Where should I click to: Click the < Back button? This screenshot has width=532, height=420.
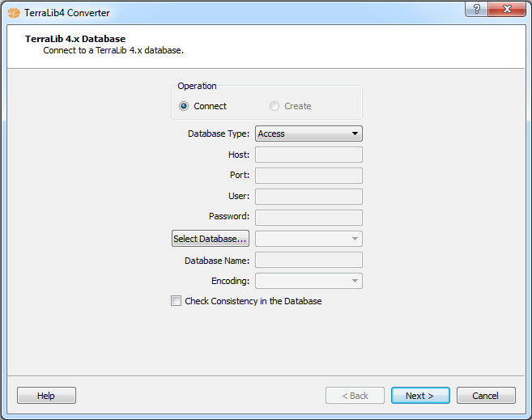click(x=355, y=396)
